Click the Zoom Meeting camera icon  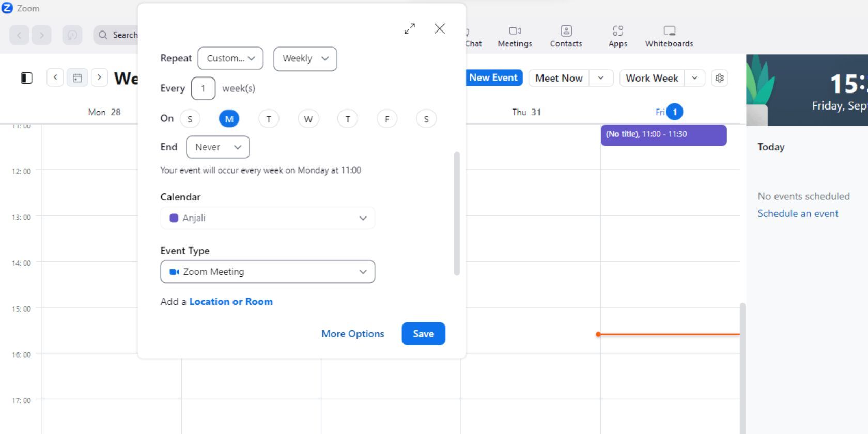[x=174, y=272]
